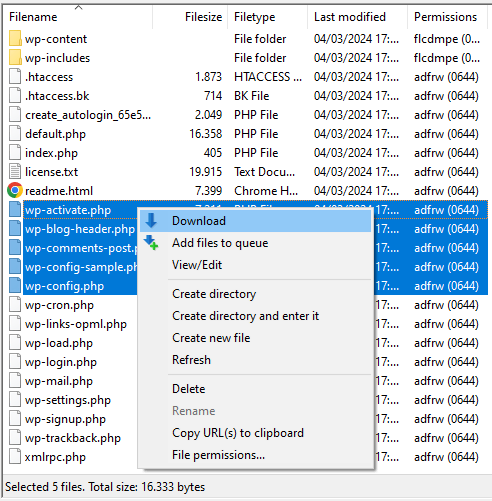This screenshot has height=501, width=492.
Task: Click the Add files to queue icon
Action: click(x=151, y=243)
